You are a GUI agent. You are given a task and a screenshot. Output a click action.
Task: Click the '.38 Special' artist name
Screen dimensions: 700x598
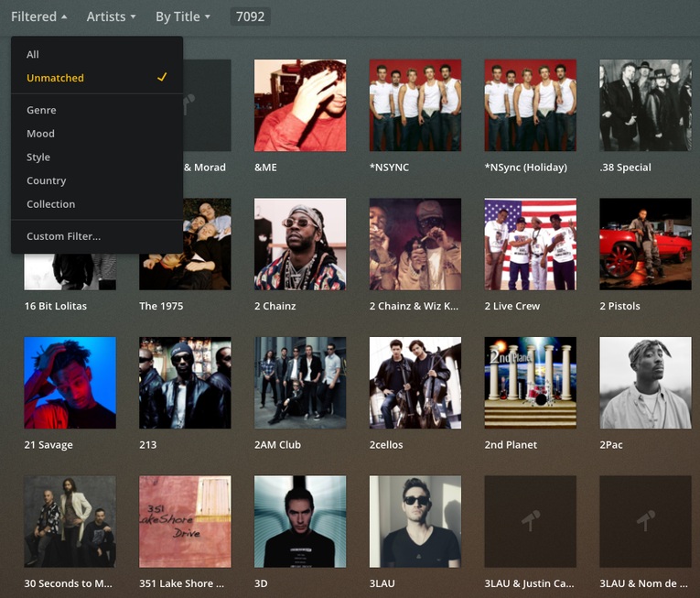pos(625,168)
